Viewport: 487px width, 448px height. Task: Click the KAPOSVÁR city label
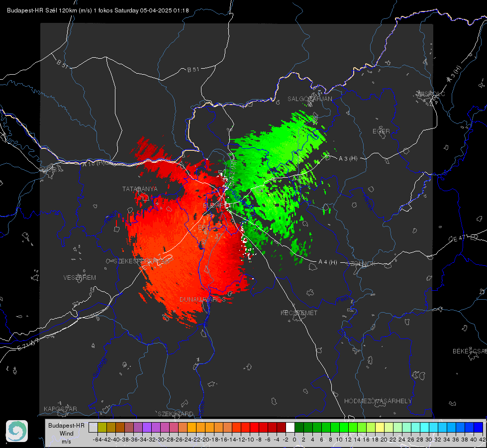(x=60, y=409)
